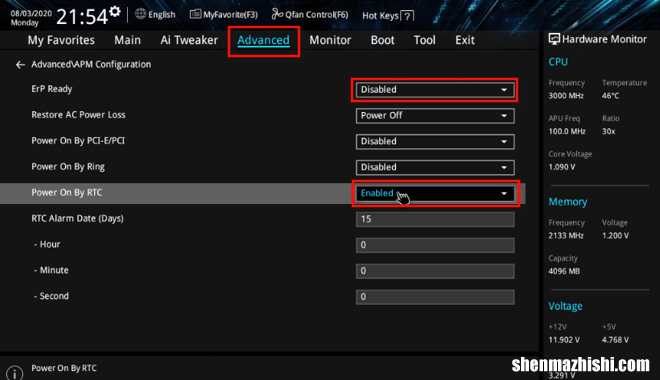
Task: Click the 100.0 MHz APU Freq value
Action: pyautogui.click(x=567, y=131)
